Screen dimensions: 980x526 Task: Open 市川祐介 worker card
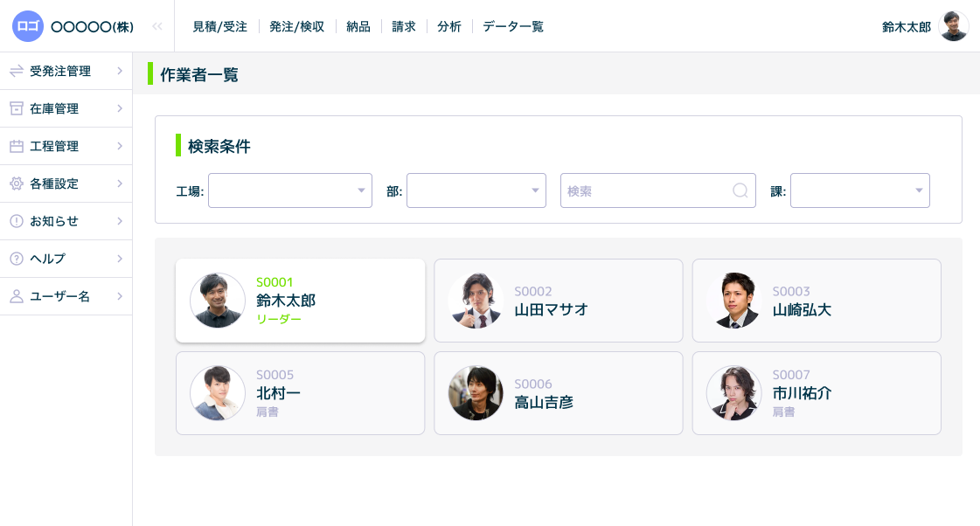click(x=817, y=393)
